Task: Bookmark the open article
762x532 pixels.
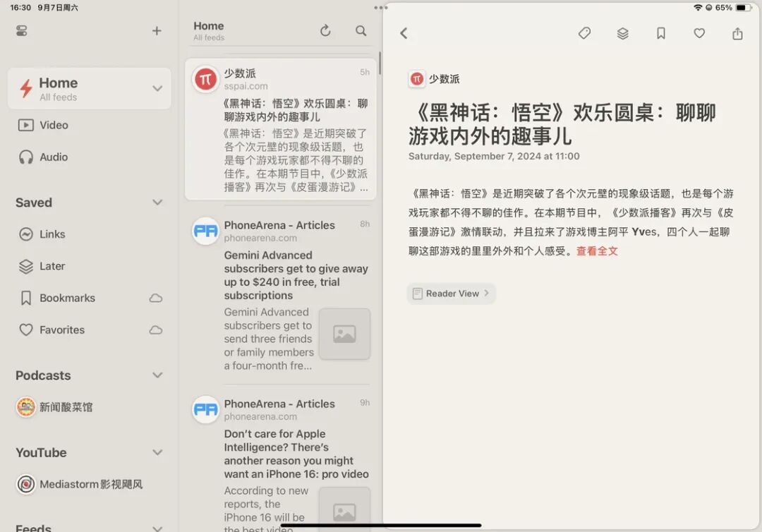Action: [661, 33]
